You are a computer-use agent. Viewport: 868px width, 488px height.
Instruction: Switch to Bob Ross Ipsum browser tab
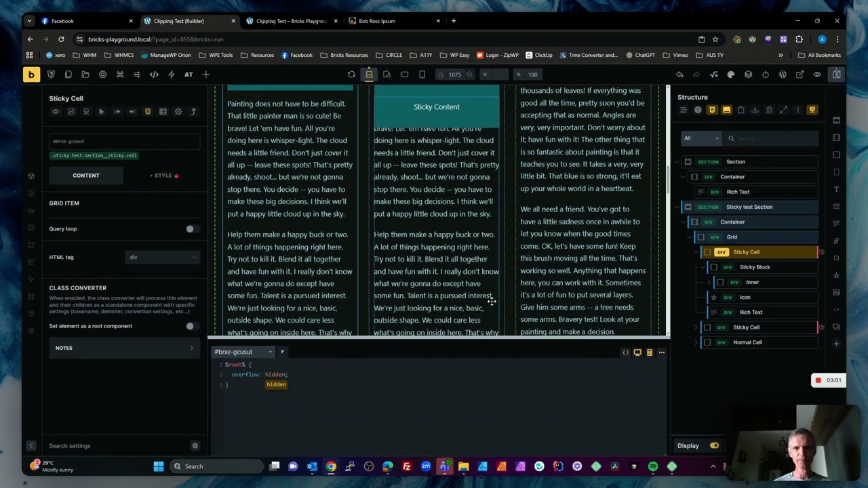(x=395, y=21)
